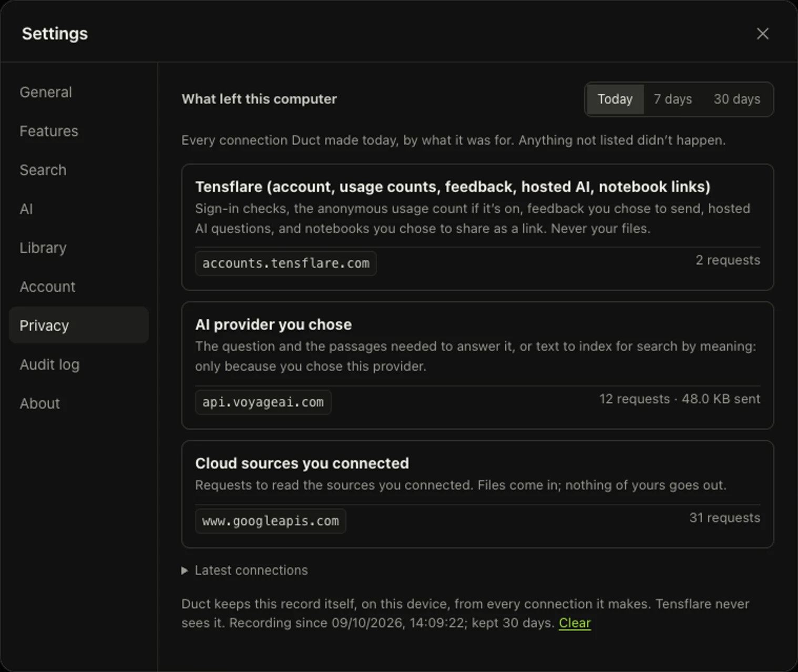Viewport: 798px width, 672px height.
Task: Go to Search settings
Action: pos(79,170)
